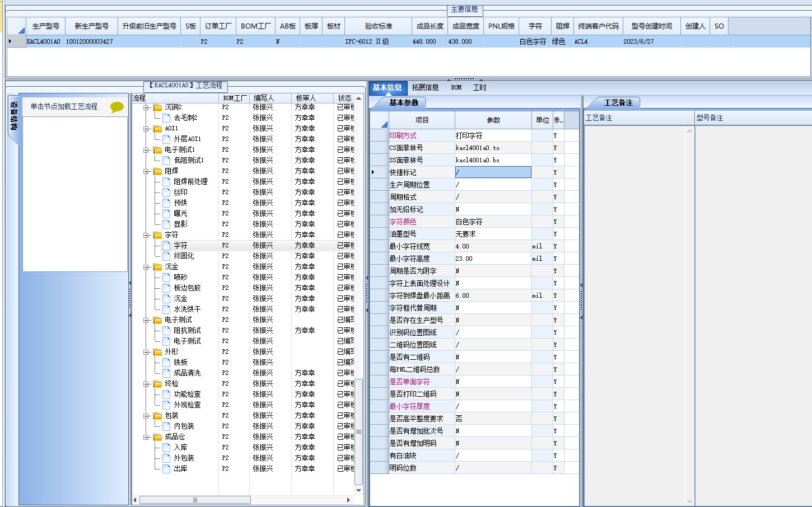Viewport: 812px width, 507px height.
Task: Select the 基本参数 sub-tab
Action: [x=404, y=103]
